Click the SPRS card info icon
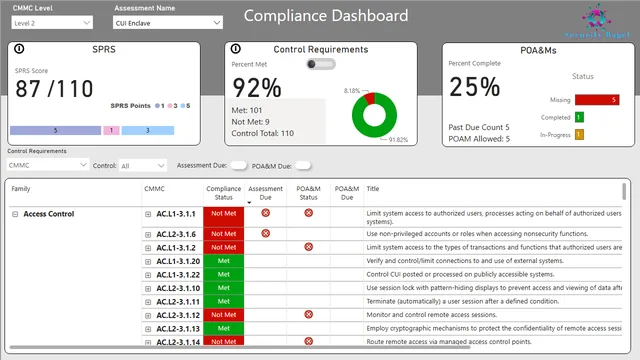Viewport: 640px width, 360px height. pos(19,49)
